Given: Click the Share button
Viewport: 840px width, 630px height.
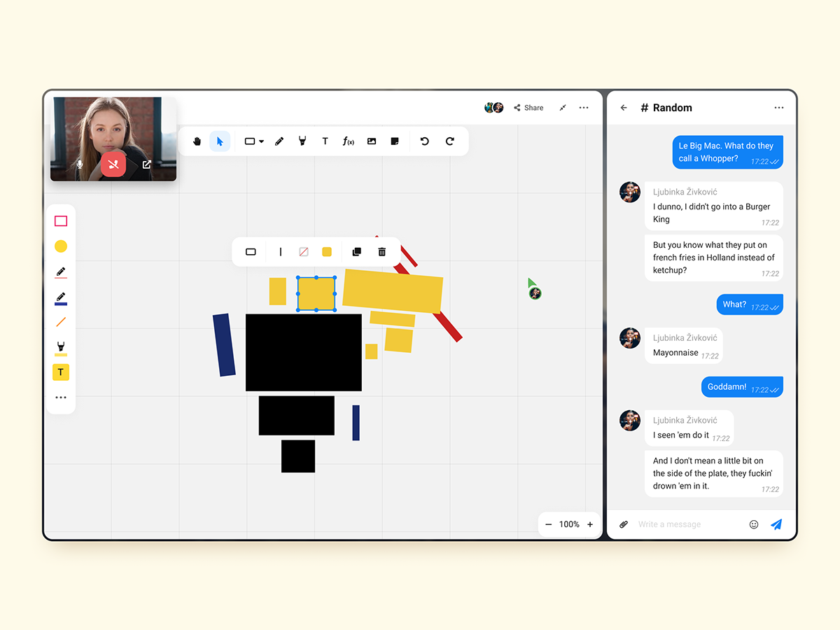Looking at the screenshot, I should coord(528,108).
